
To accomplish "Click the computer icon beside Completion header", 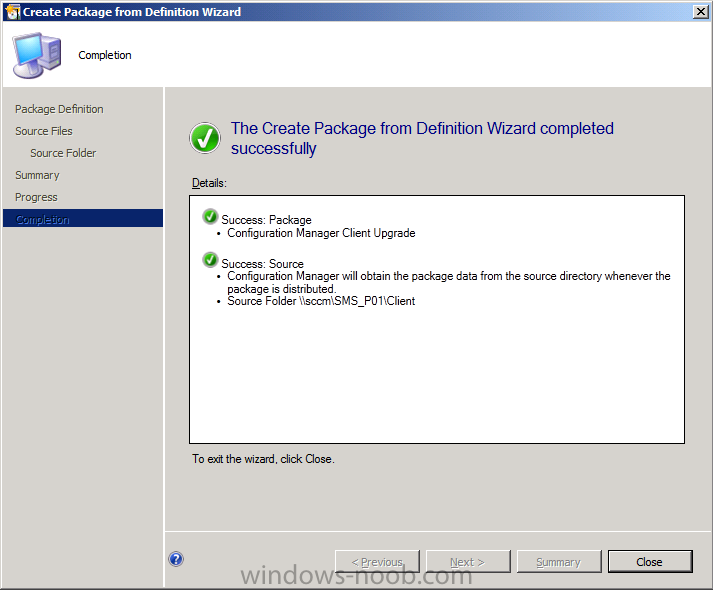I will click(x=37, y=55).
